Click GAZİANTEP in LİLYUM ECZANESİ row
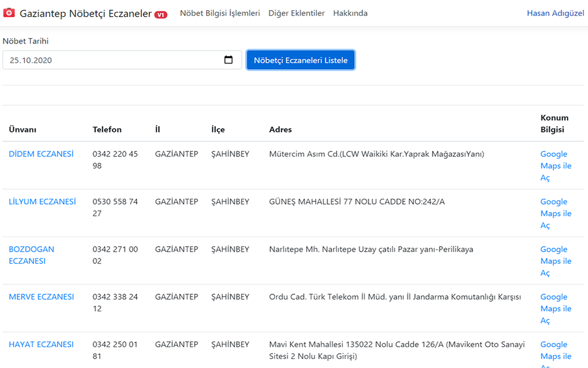 [177, 201]
